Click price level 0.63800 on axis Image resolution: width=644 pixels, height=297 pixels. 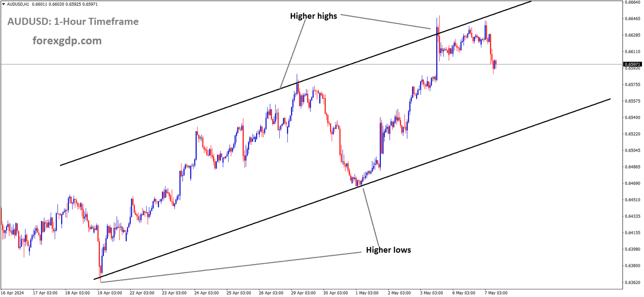(x=632, y=266)
